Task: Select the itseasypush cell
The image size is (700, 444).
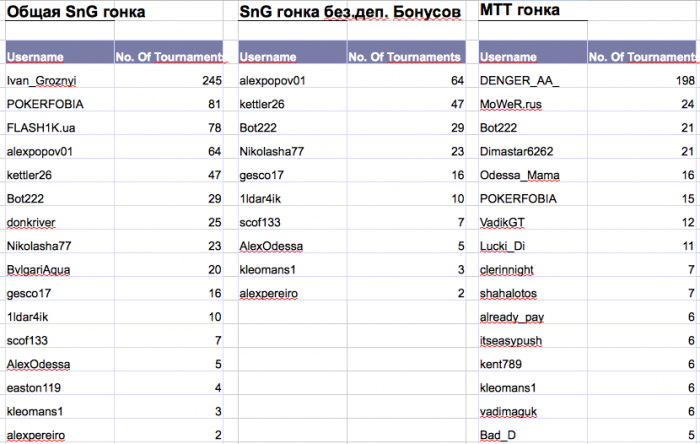Action: pos(514,341)
